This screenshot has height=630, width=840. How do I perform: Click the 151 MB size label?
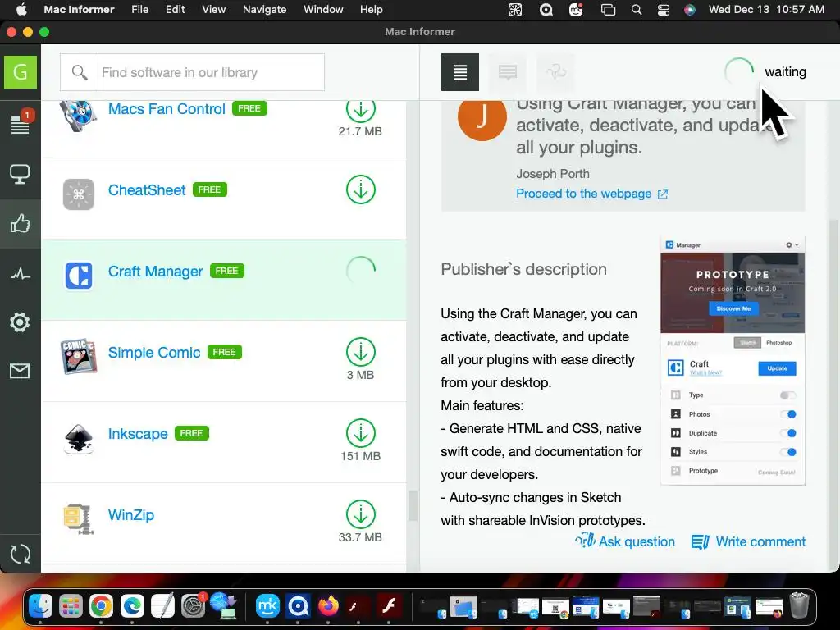361,456
